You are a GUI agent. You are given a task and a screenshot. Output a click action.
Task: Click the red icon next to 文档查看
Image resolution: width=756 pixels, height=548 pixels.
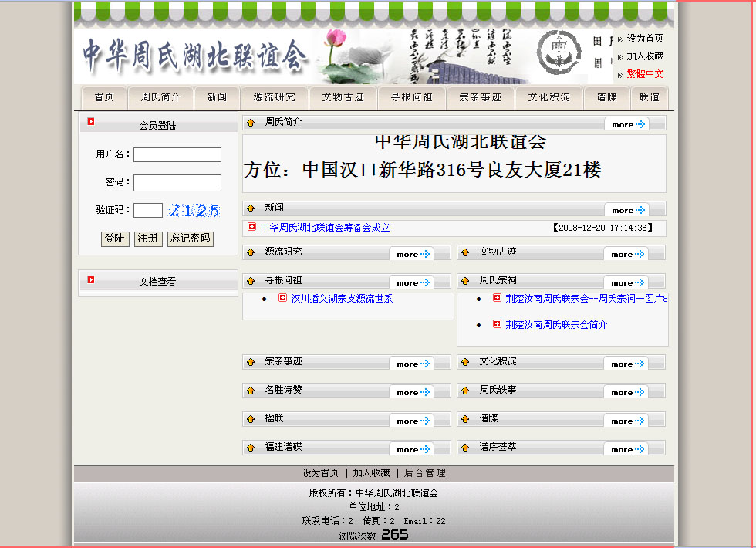pyautogui.click(x=91, y=279)
